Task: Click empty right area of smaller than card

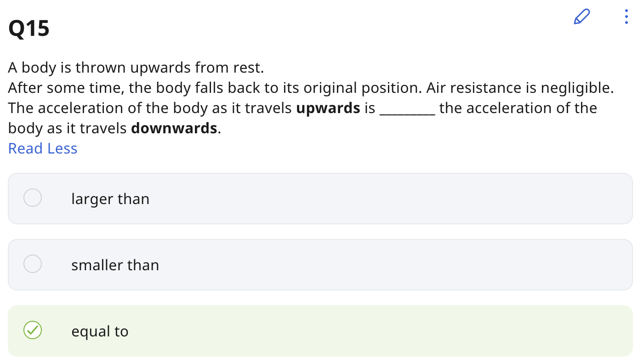Action: pyautogui.click(x=414, y=265)
